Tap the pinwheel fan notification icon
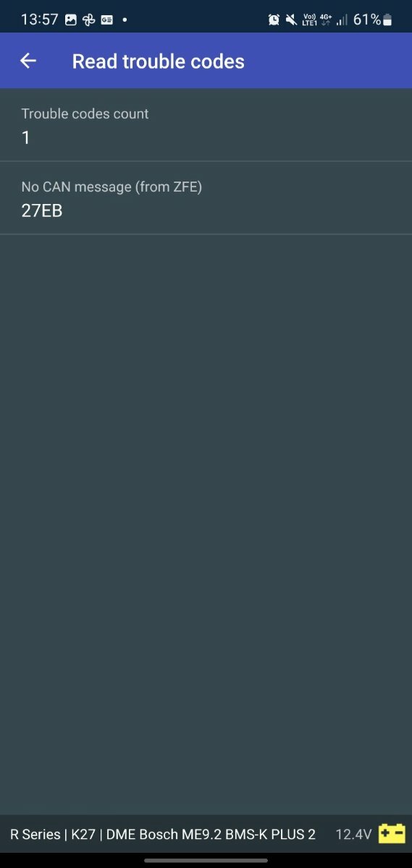Image resolution: width=412 pixels, height=868 pixels. 89,20
